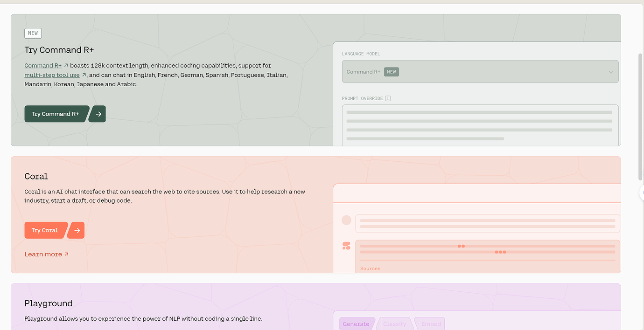Image resolution: width=644 pixels, height=330 pixels.
Task: Click the arrow icon beside Try Coral
Action: [x=77, y=230]
